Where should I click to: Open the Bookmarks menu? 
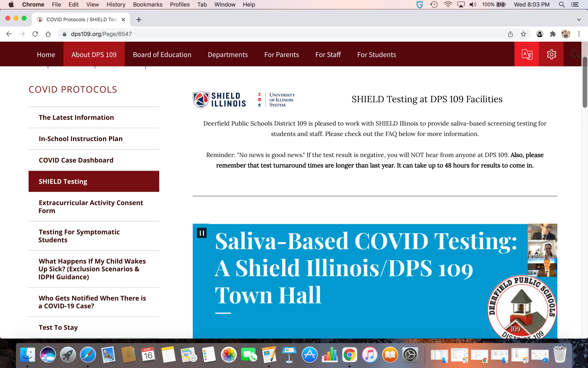click(x=148, y=5)
